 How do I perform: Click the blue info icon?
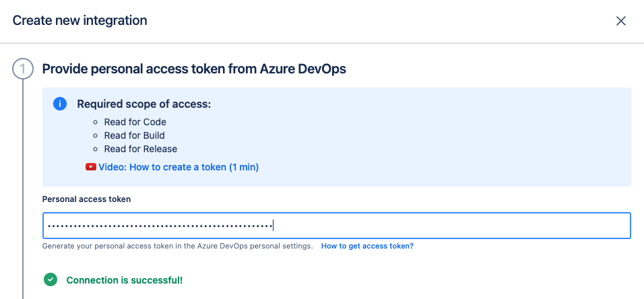click(x=60, y=104)
